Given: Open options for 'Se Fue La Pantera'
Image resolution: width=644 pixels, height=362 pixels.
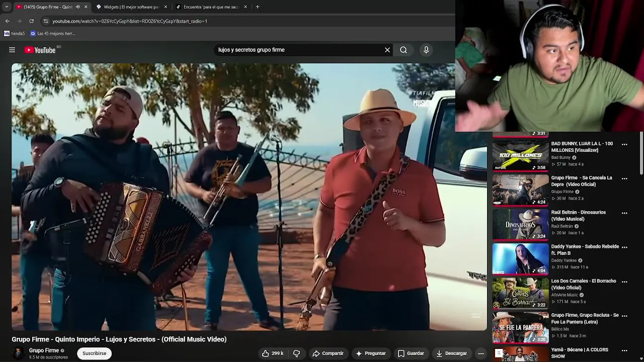Looking at the screenshot, I should click(624, 316).
